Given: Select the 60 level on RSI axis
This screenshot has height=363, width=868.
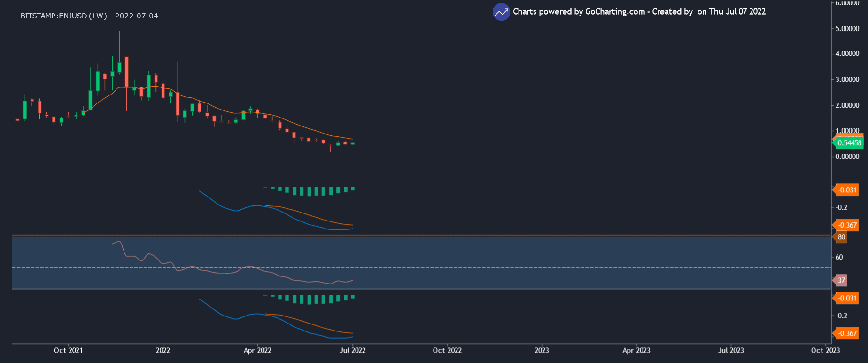Looking at the screenshot, I should tap(839, 257).
